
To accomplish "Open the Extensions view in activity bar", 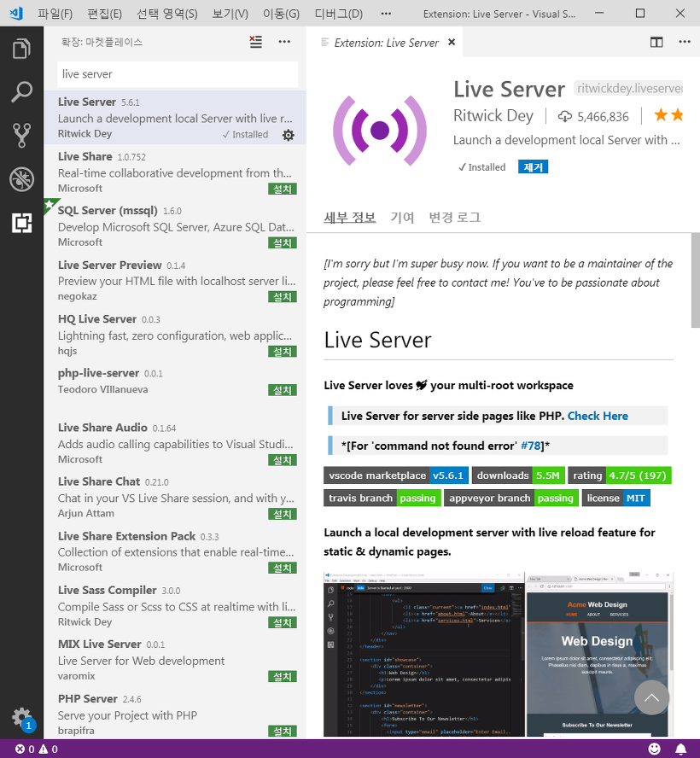I will click(x=21, y=223).
